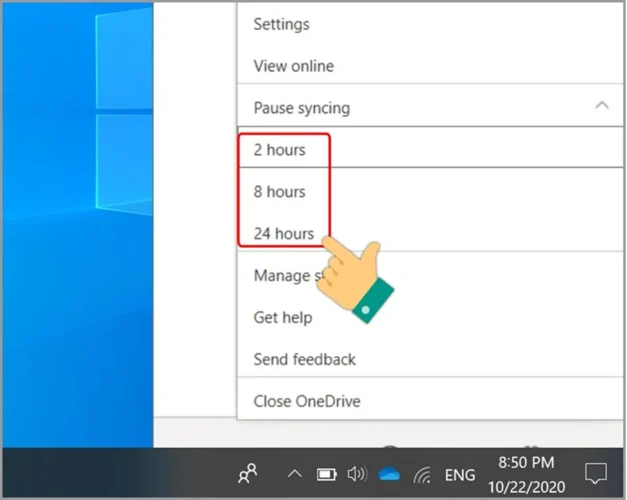Check the battery status icon
Image resolution: width=627 pixels, height=500 pixels.
pyautogui.click(x=327, y=474)
